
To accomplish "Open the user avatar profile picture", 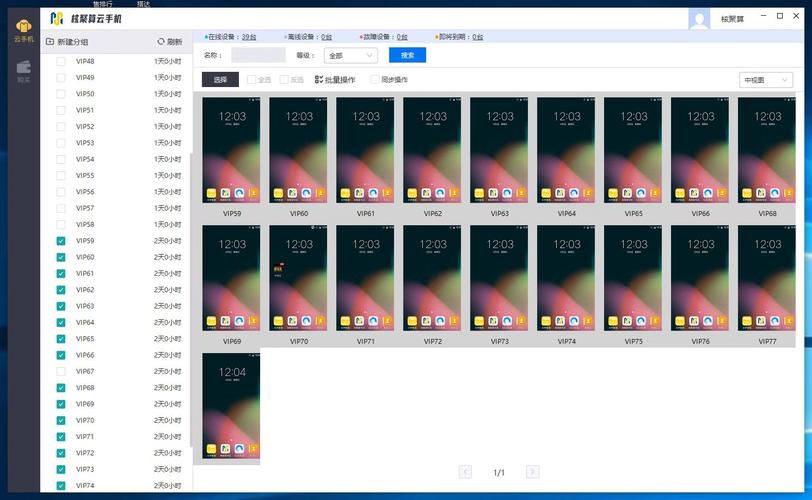I will 699,19.
